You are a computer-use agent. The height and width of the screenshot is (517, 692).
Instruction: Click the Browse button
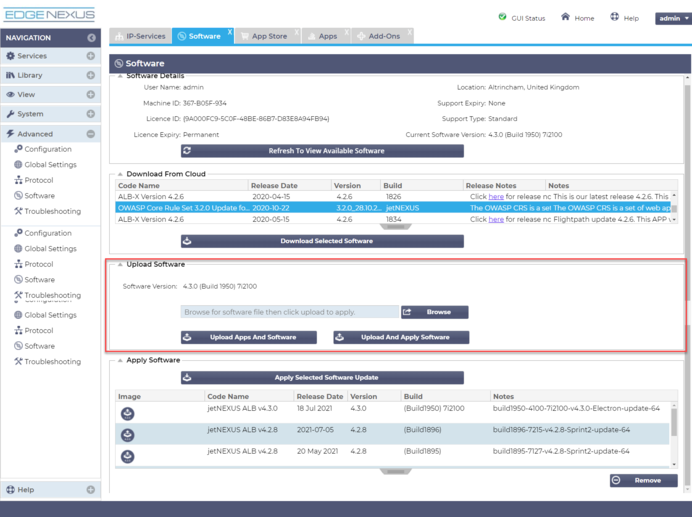pyautogui.click(x=435, y=312)
